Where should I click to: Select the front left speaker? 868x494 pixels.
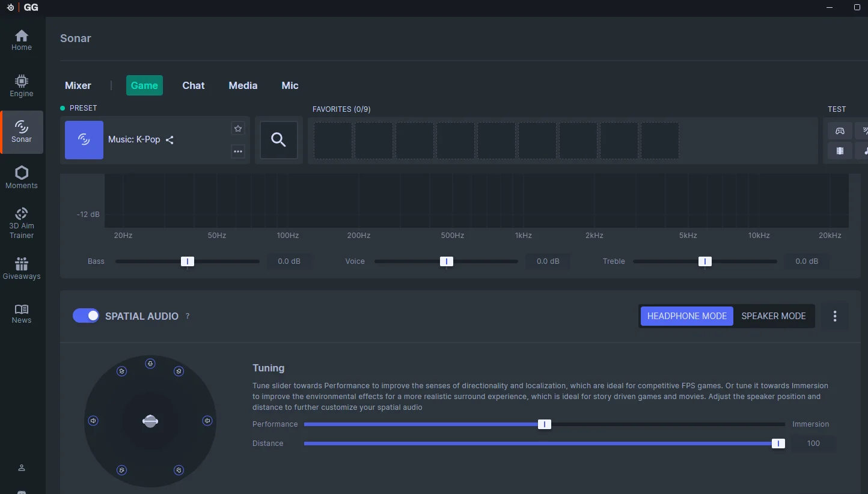point(121,371)
